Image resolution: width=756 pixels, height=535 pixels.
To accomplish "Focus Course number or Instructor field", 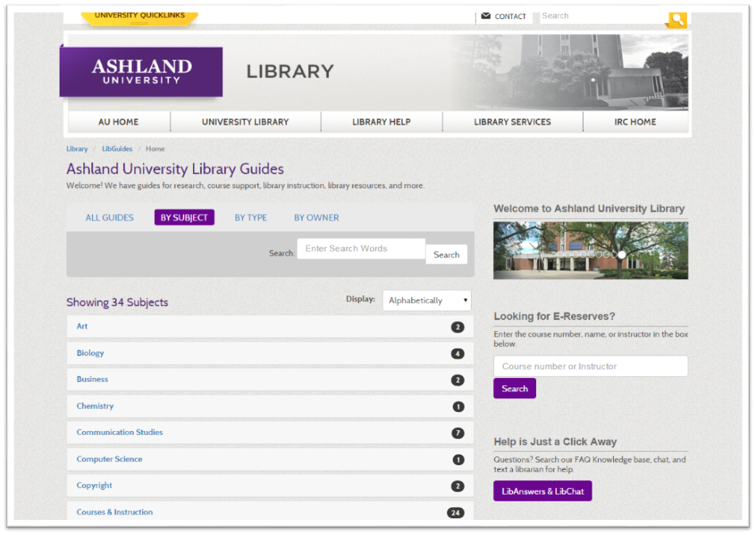I will click(591, 366).
